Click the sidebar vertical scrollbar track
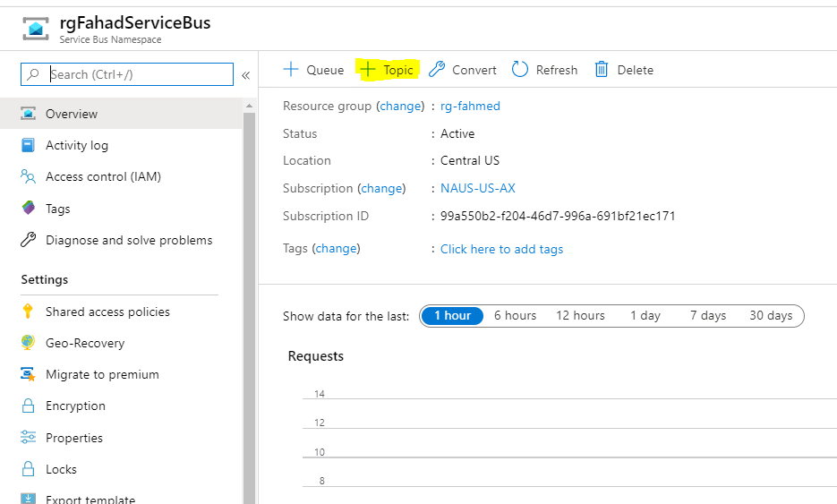Viewport: 837px width, 504px height. [249, 309]
